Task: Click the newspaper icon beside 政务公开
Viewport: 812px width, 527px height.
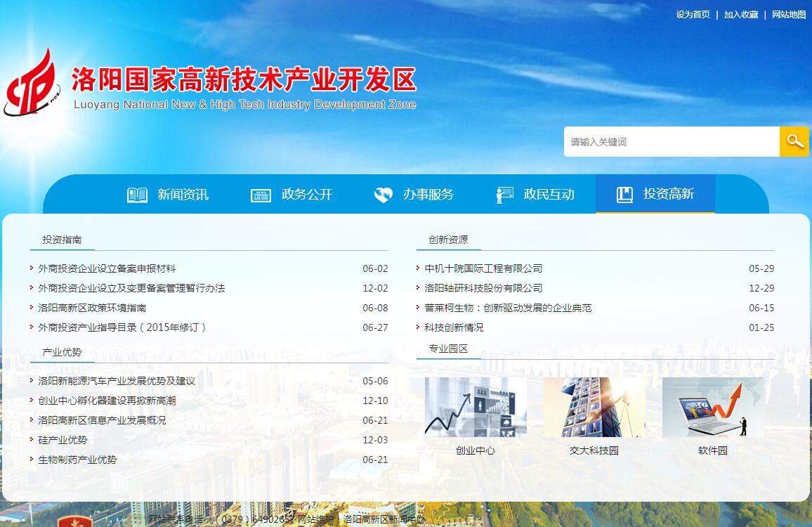Action: [x=261, y=195]
